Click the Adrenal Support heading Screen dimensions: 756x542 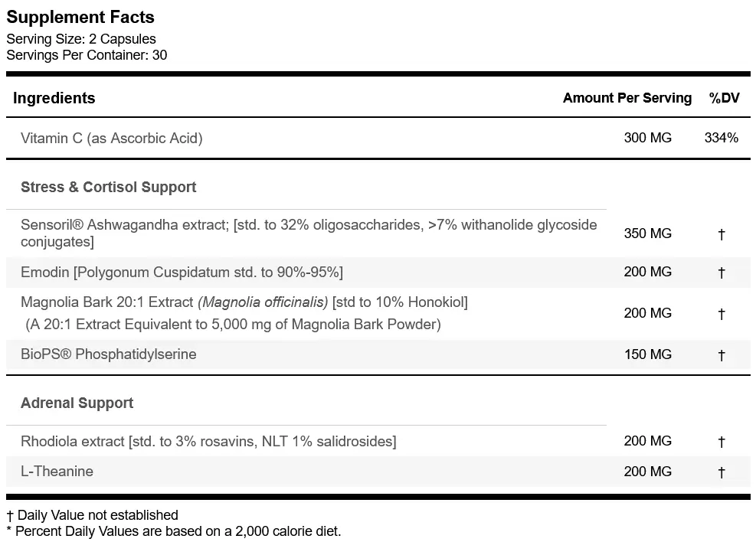click(x=77, y=403)
